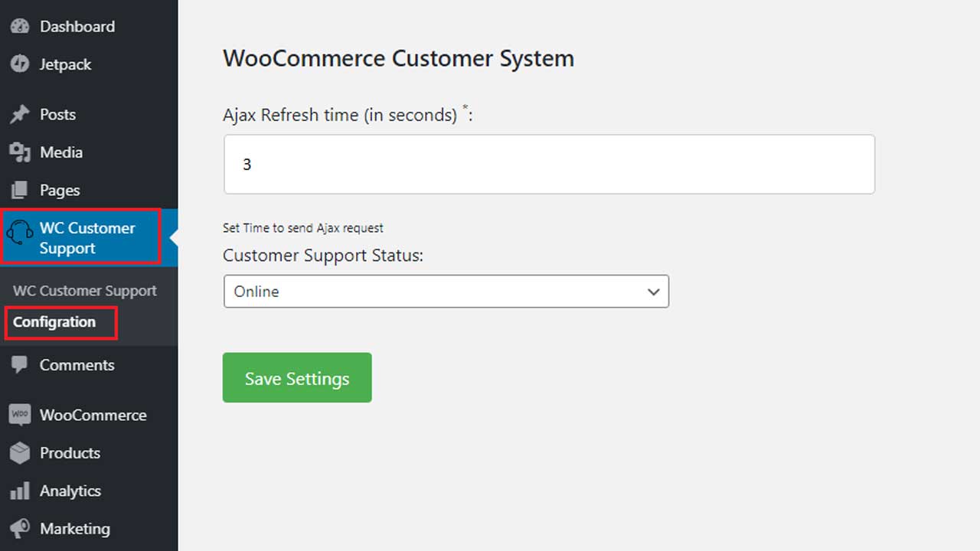Open Analytics via the bar chart icon
980x551 pixels.
tap(18, 491)
